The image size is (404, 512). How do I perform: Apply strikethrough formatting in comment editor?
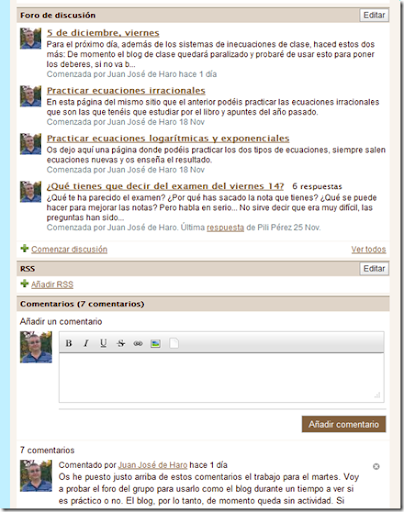coord(121,343)
